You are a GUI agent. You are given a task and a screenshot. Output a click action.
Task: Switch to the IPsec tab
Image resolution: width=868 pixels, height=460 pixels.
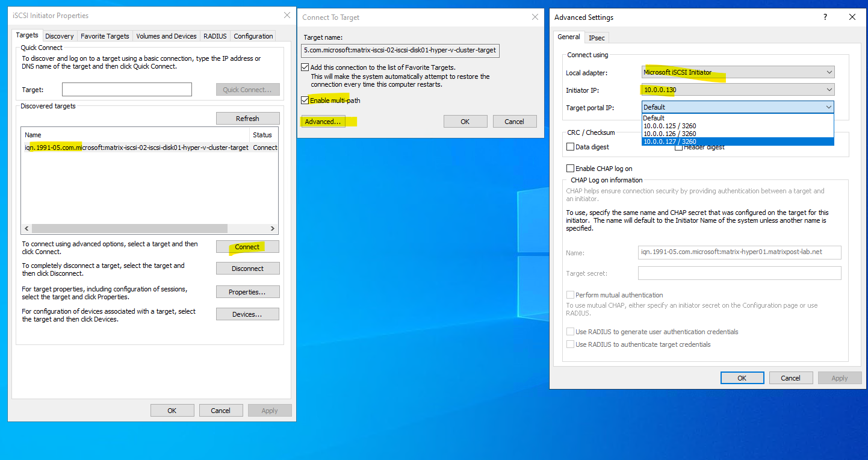597,38
